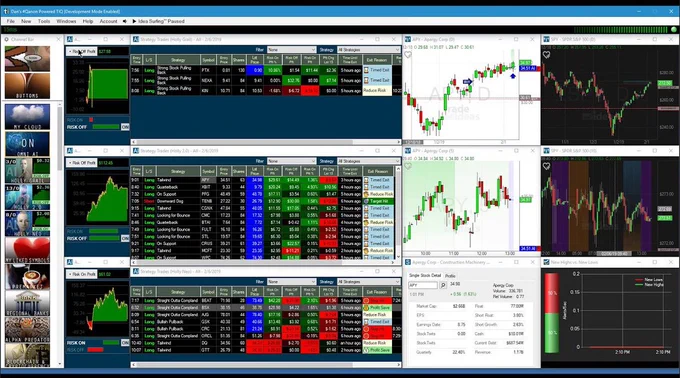Open the New menu
680x378 pixels.
[x=26, y=21]
